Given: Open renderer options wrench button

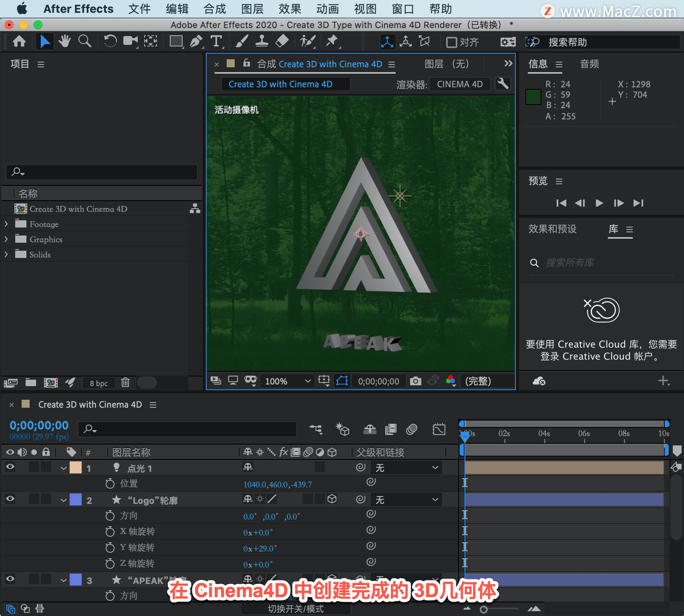Looking at the screenshot, I should click(503, 84).
